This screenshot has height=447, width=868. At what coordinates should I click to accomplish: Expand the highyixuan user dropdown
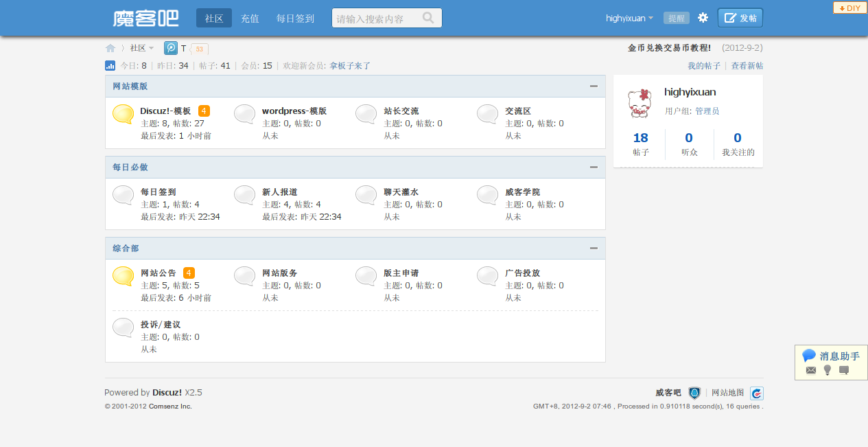pos(629,19)
